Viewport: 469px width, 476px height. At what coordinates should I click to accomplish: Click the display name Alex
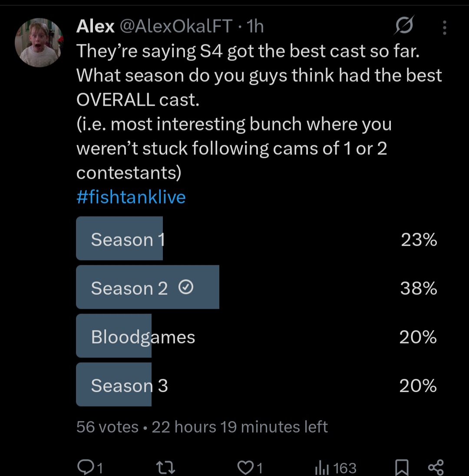[95, 27]
